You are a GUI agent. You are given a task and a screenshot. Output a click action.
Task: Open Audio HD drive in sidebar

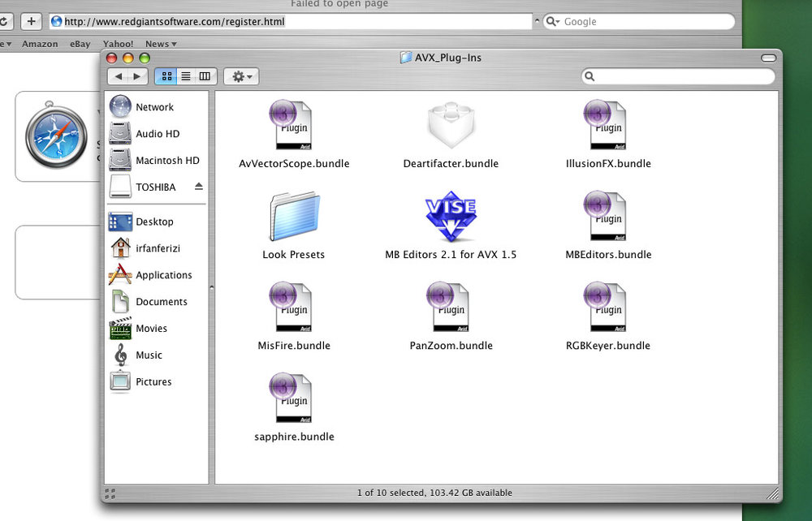tap(156, 133)
